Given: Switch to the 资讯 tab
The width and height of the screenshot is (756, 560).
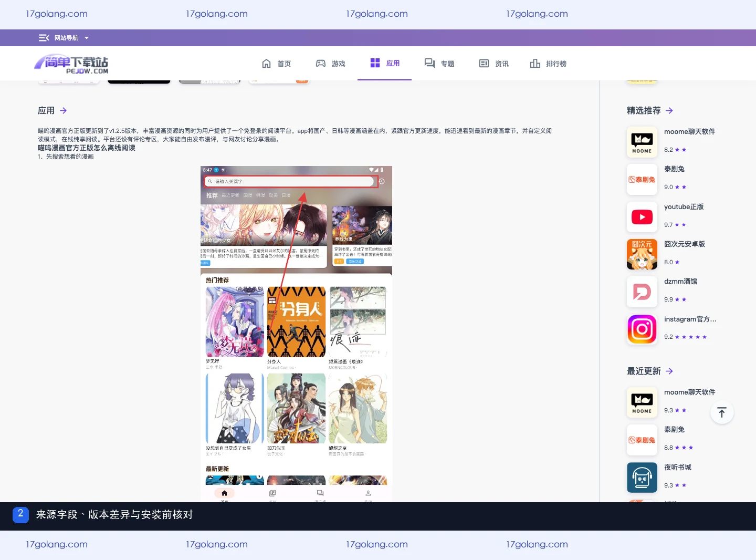Looking at the screenshot, I should tap(502, 64).
